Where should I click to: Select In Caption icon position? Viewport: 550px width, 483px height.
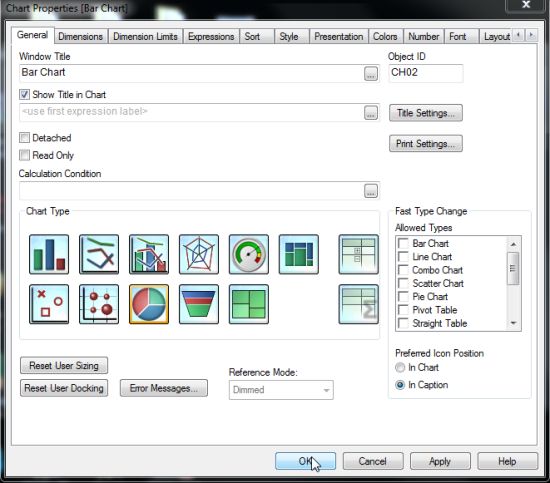point(400,385)
